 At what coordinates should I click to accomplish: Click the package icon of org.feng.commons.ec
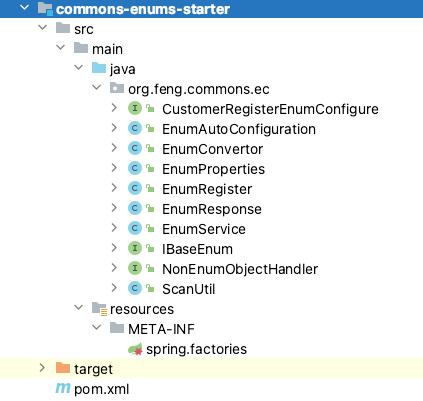point(117,88)
